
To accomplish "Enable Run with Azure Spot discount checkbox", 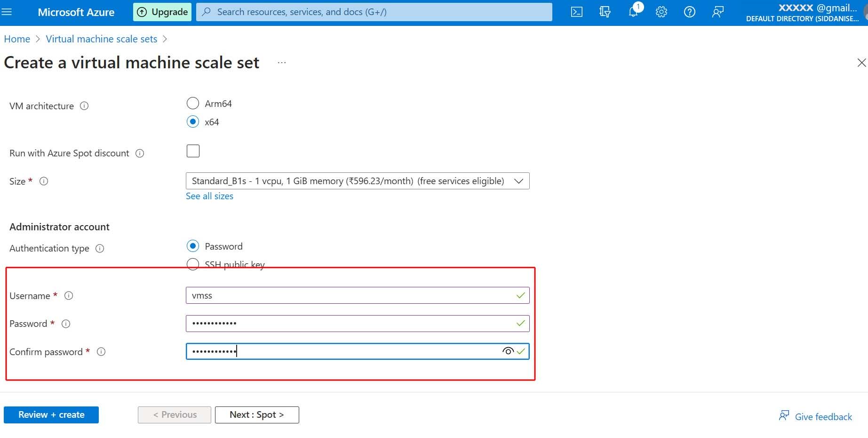I will [x=193, y=151].
